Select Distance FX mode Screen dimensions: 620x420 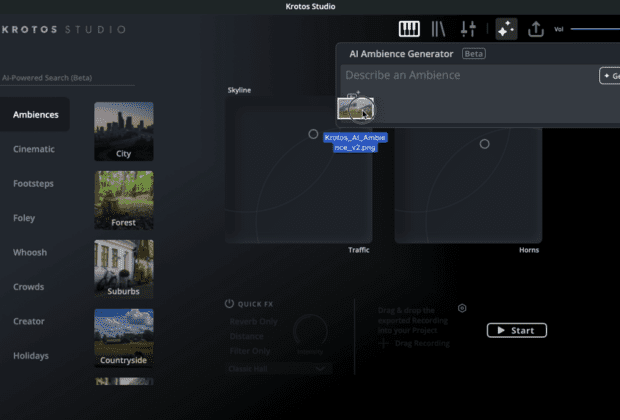(247, 336)
